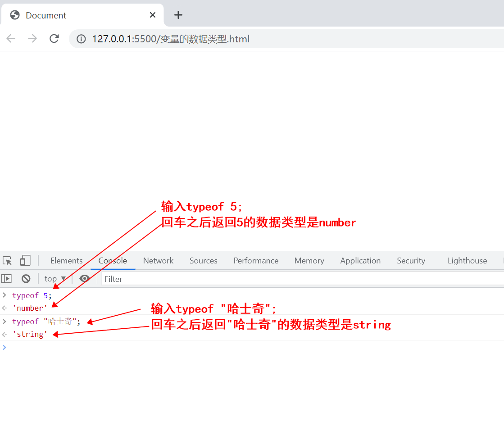The image size is (504, 426).
Task: Clear the console output
Action: 26,279
